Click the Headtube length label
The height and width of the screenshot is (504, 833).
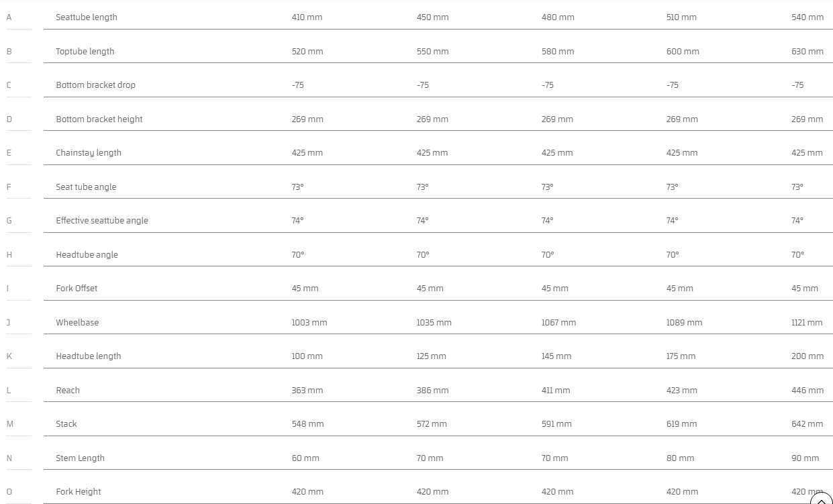pos(89,356)
